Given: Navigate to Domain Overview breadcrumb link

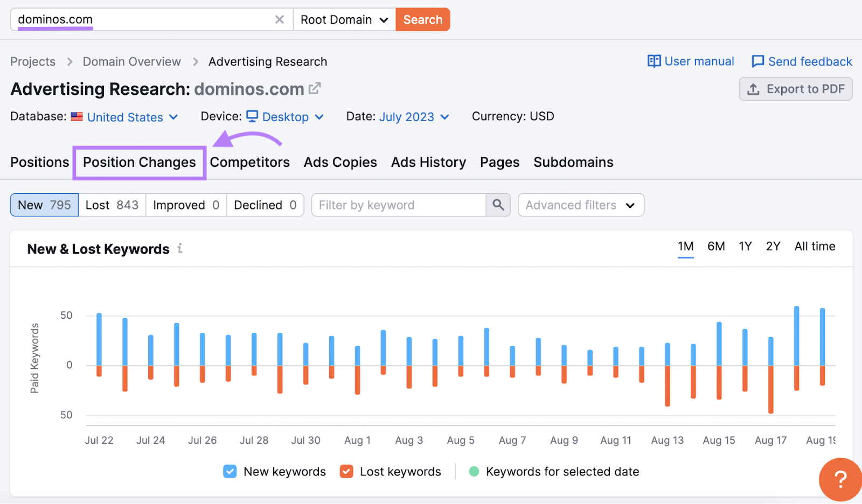Looking at the screenshot, I should tap(131, 61).
